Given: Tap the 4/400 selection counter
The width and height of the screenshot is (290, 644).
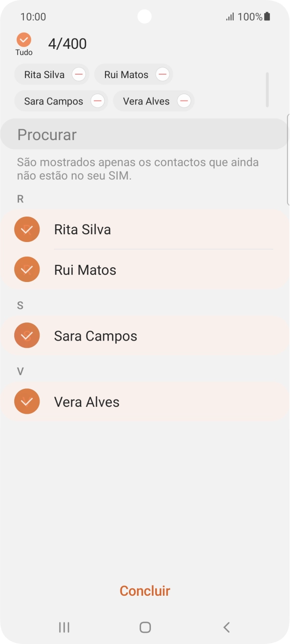Looking at the screenshot, I should pyautogui.click(x=67, y=43).
